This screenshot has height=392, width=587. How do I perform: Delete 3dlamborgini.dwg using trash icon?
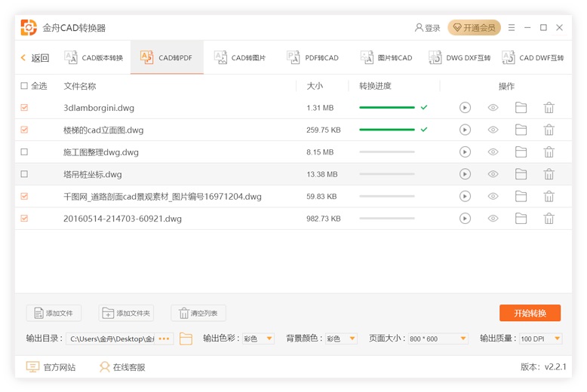click(549, 108)
